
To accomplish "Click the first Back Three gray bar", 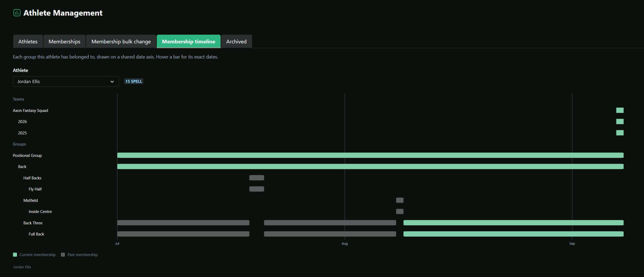I will (183, 223).
